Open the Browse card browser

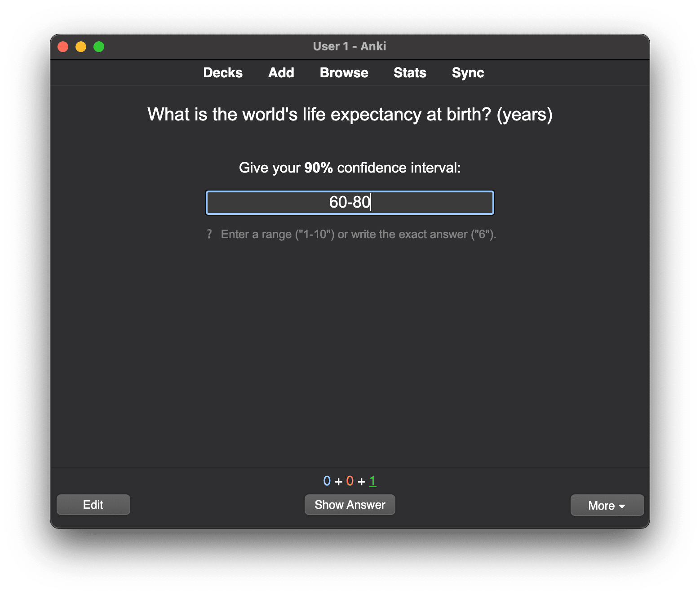[x=344, y=73]
